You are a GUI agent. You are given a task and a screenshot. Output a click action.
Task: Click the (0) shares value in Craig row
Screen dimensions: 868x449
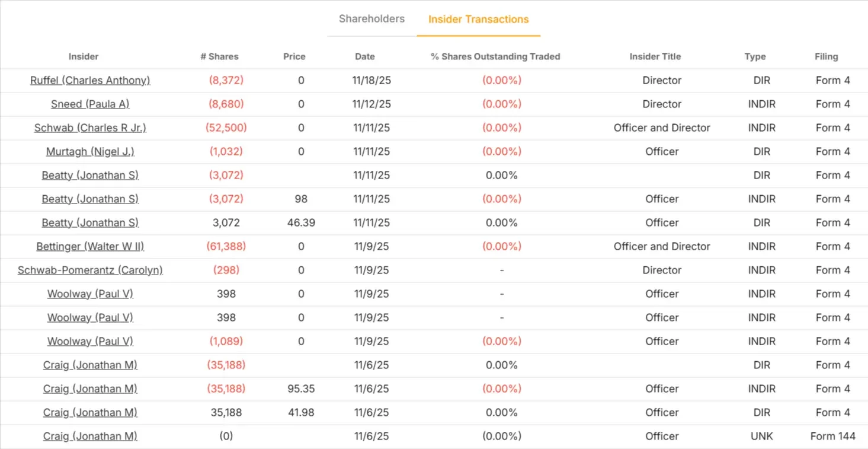(226, 436)
